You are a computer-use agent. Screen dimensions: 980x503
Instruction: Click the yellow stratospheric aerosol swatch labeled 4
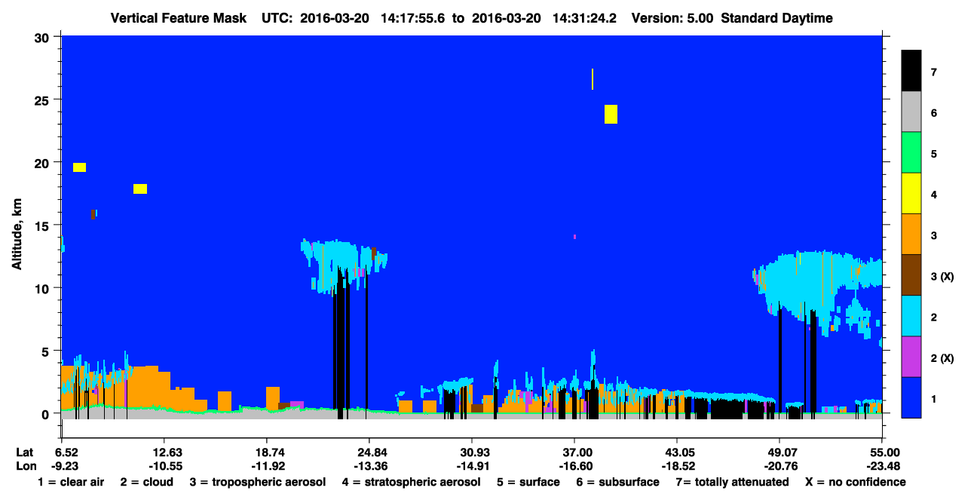click(x=911, y=193)
